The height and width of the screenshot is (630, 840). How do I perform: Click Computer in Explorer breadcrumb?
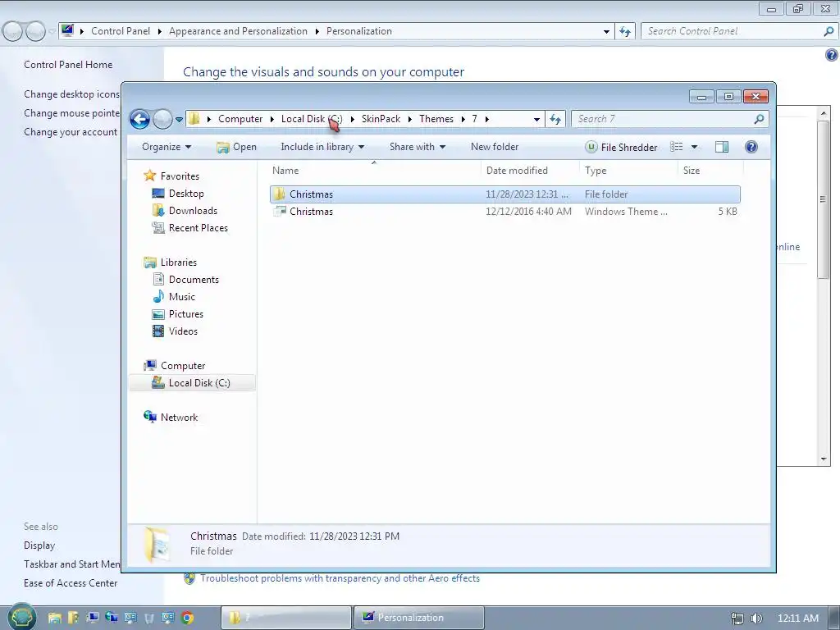240,119
